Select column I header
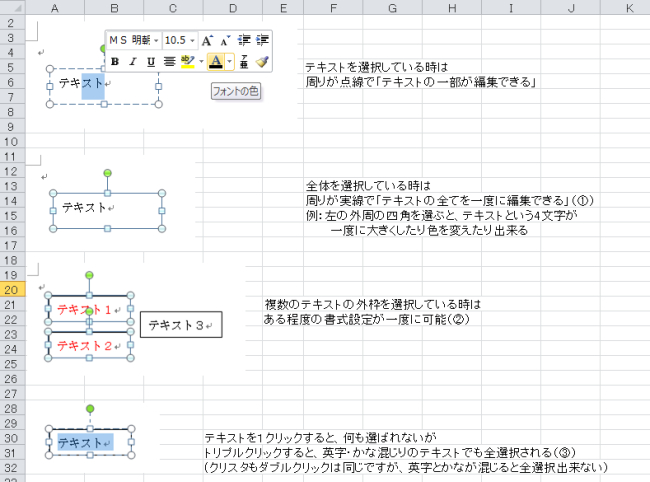 pos(511,8)
